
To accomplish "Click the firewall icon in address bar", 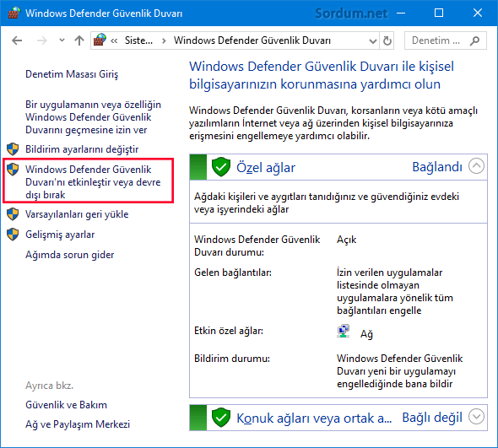I will pyautogui.click(x=100, y=40).
